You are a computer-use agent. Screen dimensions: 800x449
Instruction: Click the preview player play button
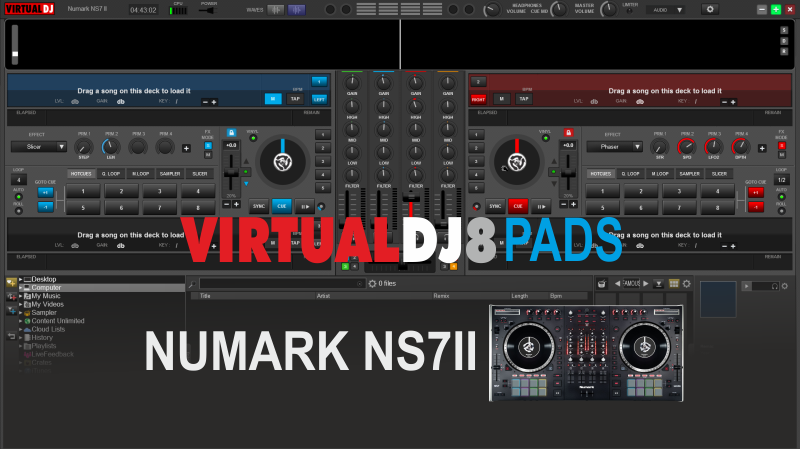pyautogui.click(x=746, y=286)
